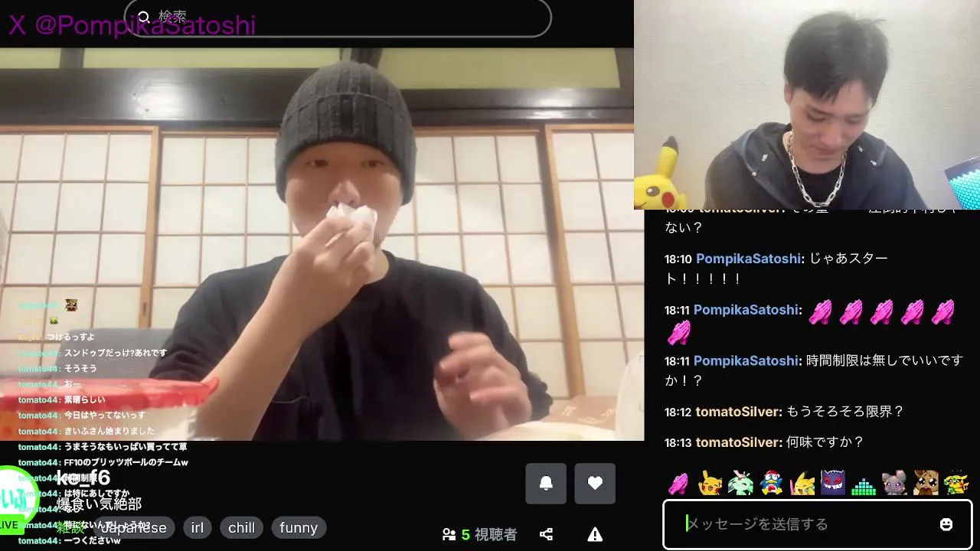
Task: Click the search magnifier icon
Action: pos(144,17)
